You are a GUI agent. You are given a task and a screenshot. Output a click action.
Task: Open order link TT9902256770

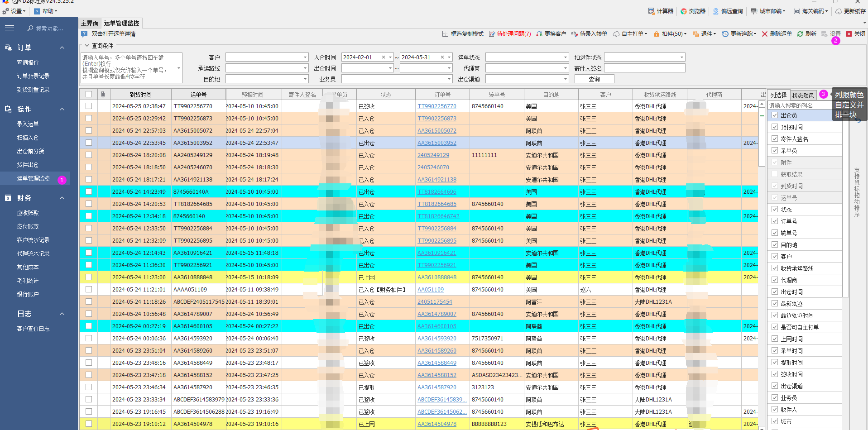[436, 106]
